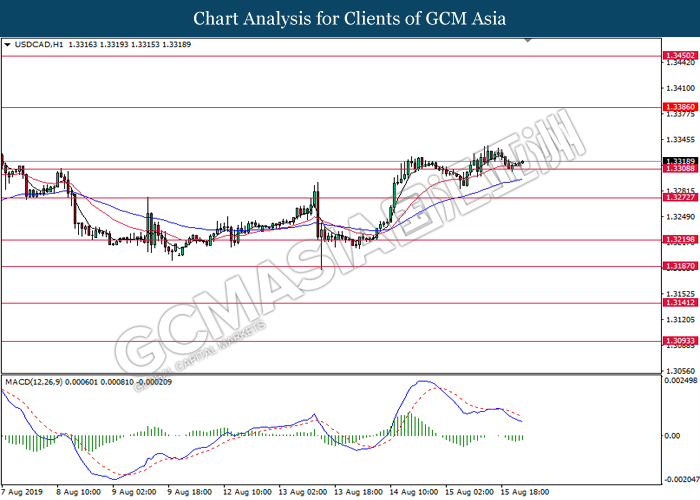
Task: Select the 1.33088 price level label
Action: click(x=680, y=168)
